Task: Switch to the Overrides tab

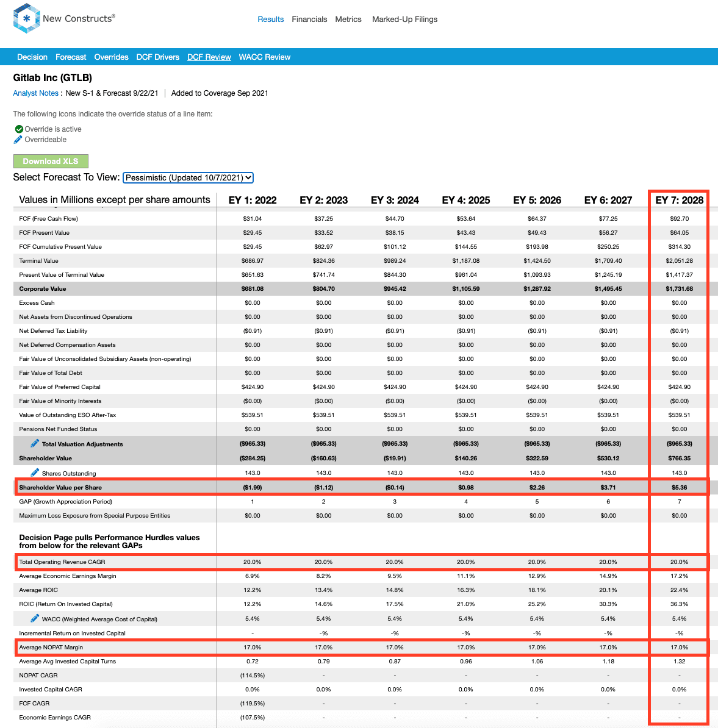Action: point(112,57)
